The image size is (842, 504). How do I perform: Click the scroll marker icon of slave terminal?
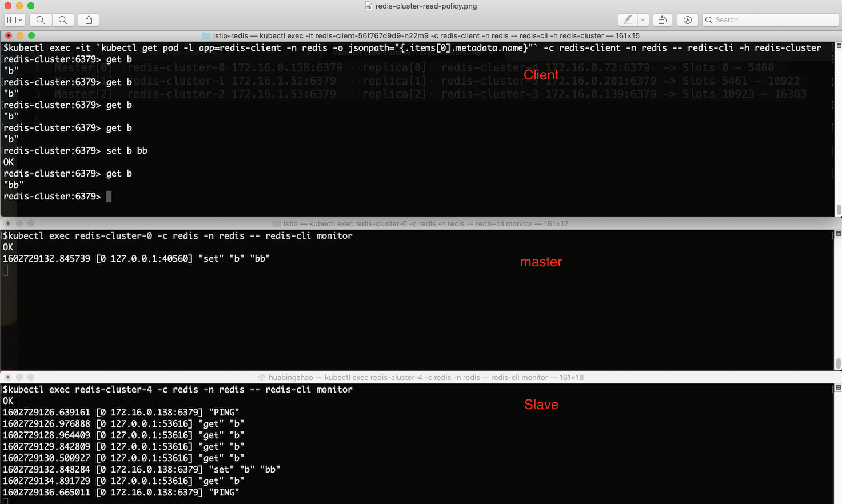839,387
